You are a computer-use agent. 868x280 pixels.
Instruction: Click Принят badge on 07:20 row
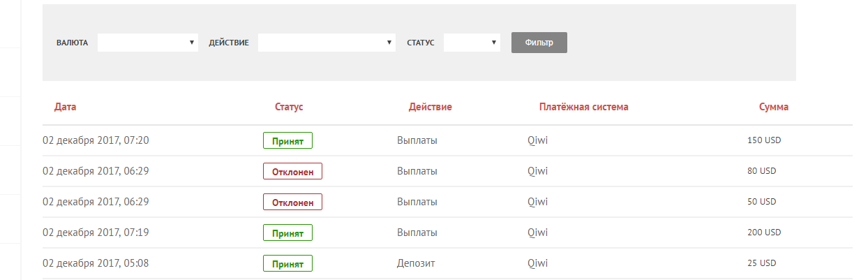287,140
